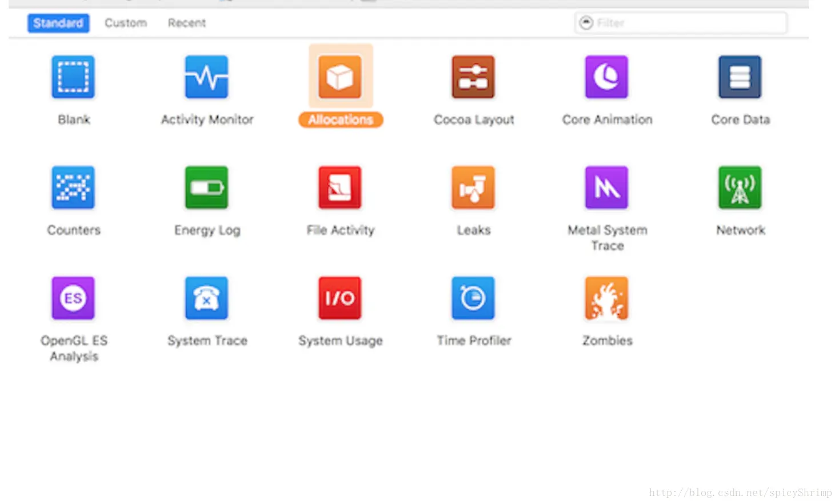Viewport: 839px width, 504px height.
Task: Click the 'Energy Log' label text
Action: [x=207, y=230]
